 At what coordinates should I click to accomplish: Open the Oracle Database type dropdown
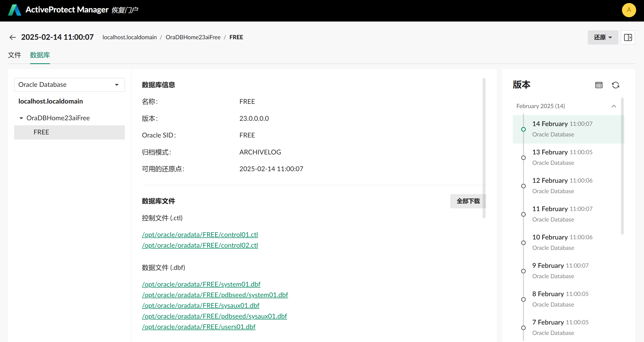(69, 85)
